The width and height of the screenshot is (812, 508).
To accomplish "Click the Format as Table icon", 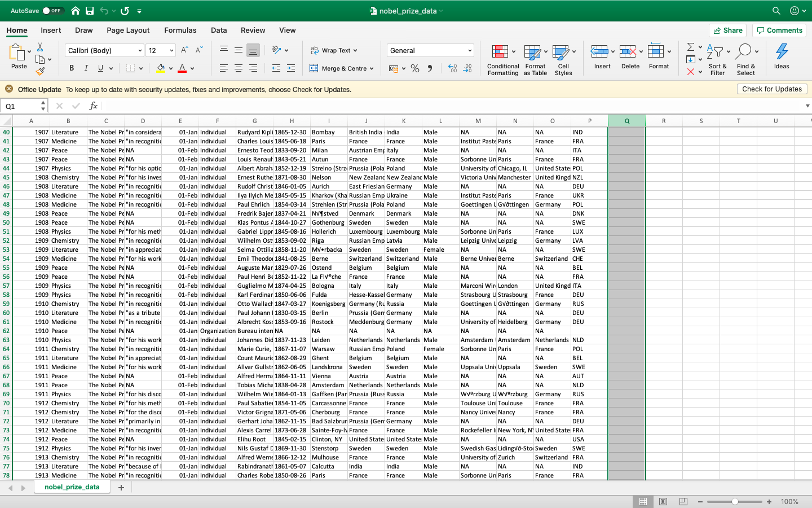I will [534, 59].
